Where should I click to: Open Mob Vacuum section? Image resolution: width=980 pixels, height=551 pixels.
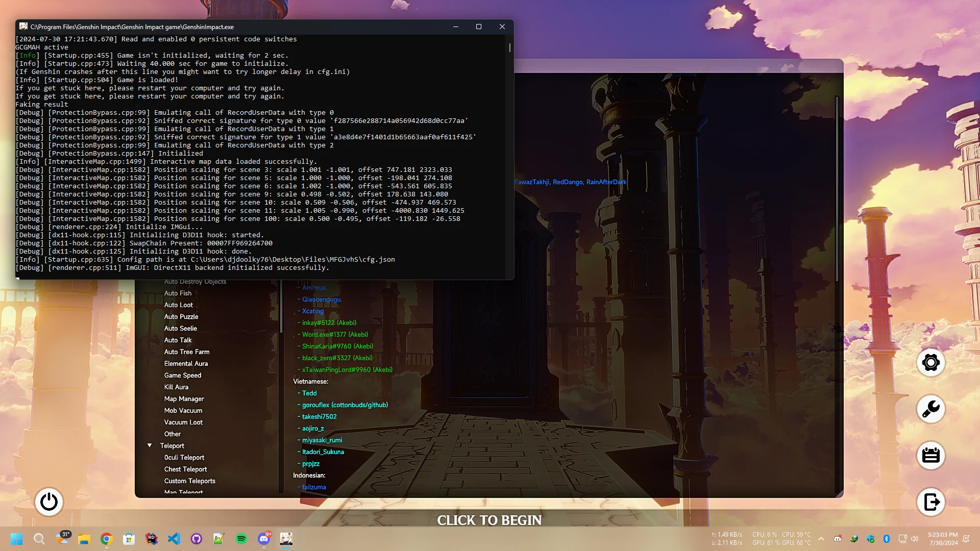(183, 411)
